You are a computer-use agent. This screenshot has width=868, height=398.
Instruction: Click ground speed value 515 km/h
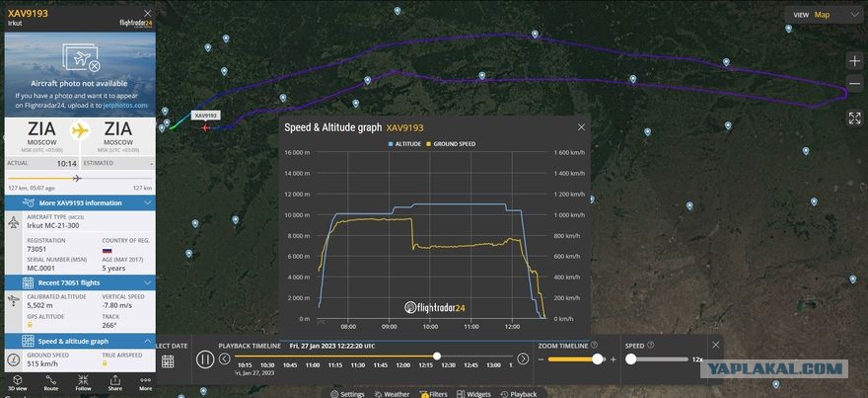42,363
